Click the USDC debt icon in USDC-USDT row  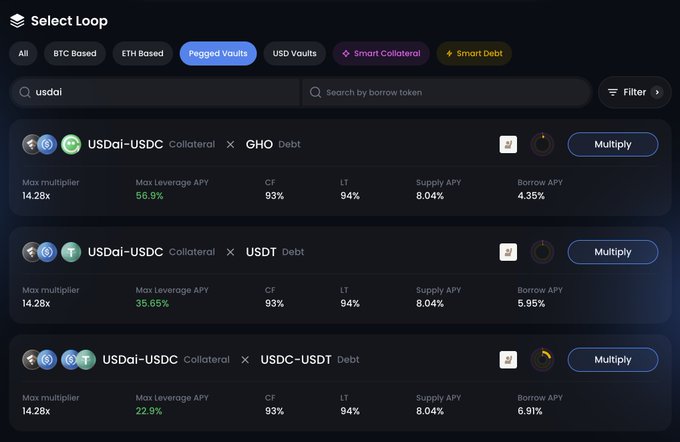coord(70,360)
